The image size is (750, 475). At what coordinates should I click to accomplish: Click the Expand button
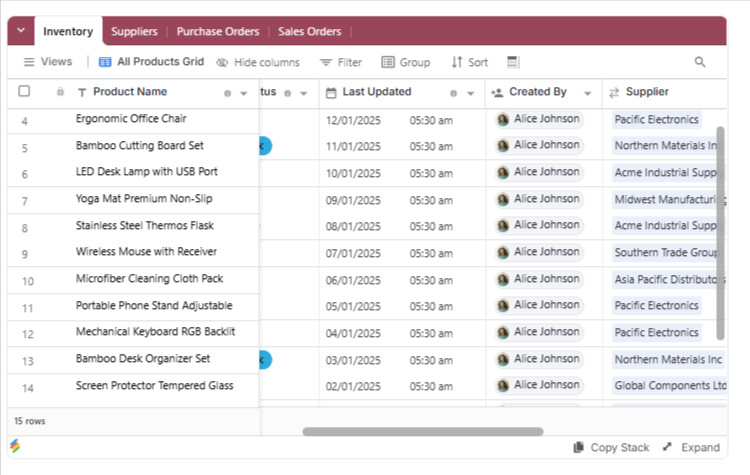[x=691, y=447]
